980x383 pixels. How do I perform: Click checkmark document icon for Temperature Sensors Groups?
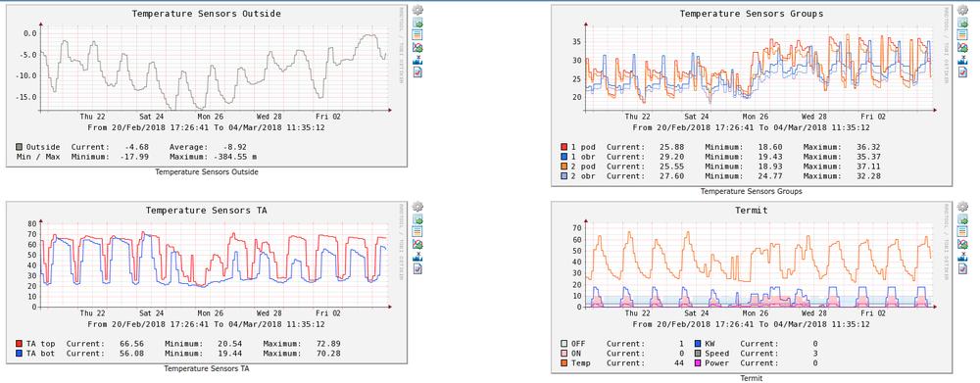coord(963,72)
